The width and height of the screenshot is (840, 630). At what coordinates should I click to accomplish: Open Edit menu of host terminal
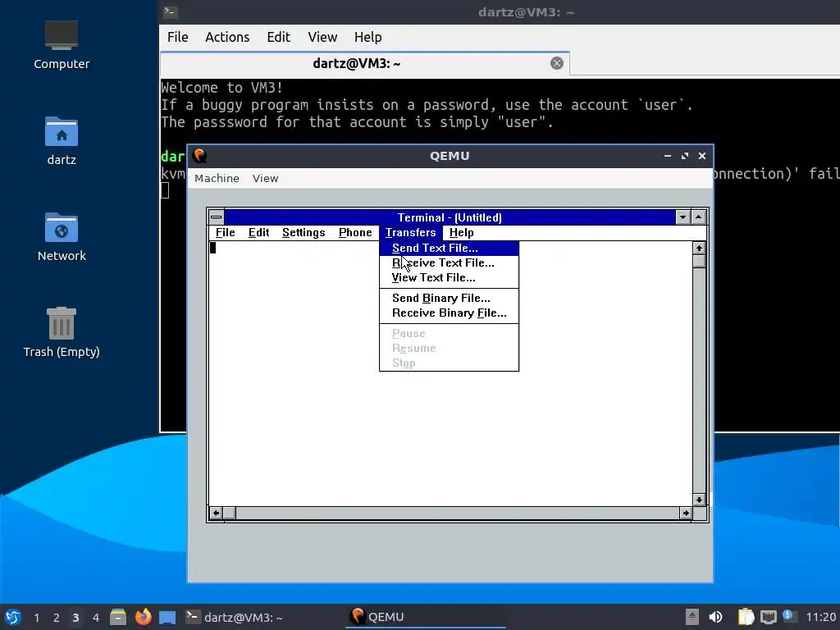point(279,37)
